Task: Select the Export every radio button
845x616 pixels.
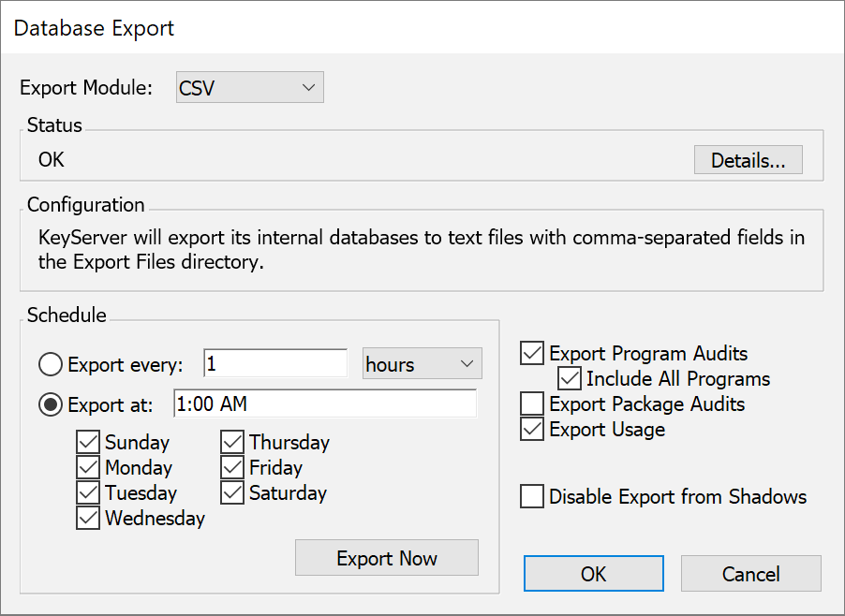Action: click(x=51, y=364)
